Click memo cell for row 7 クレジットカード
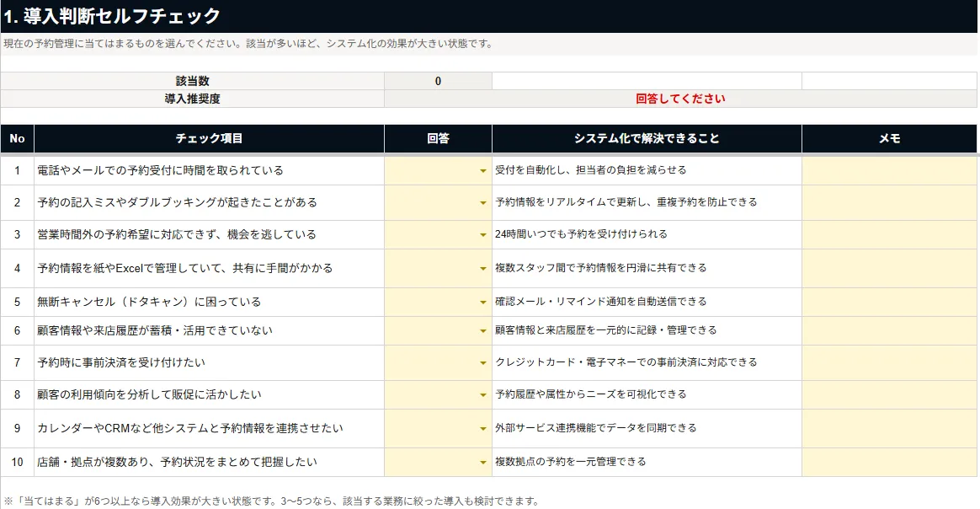Screen dimensions: 980x509 [889, 362]
